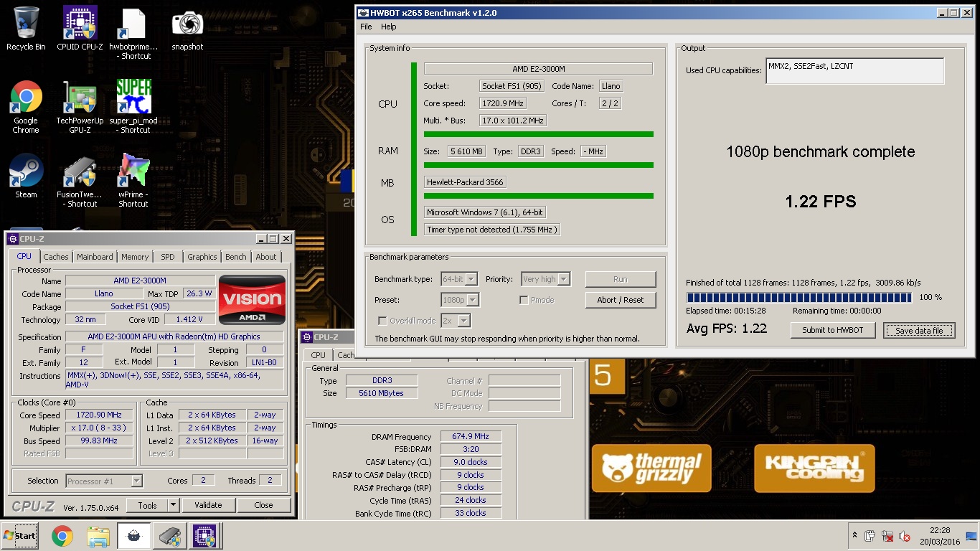Open wPrime shortcut on desktop
Viewport: 980px width, 551px height.
(x=134, y=180)
